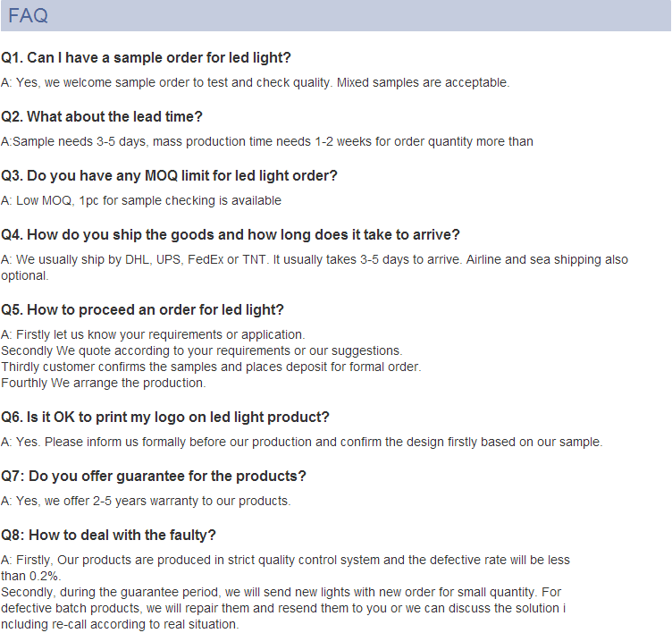Click the answer about mixed samples acceptable

point(255,82)
